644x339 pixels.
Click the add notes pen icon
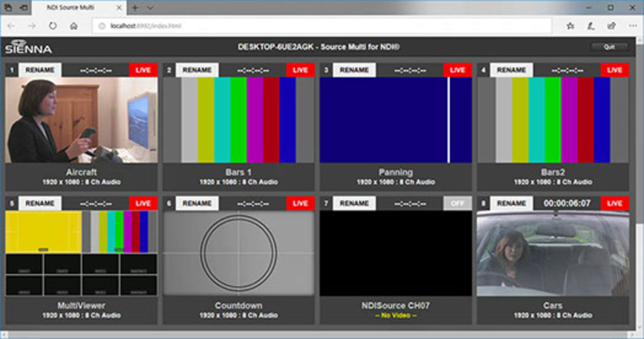pos(591,26)
